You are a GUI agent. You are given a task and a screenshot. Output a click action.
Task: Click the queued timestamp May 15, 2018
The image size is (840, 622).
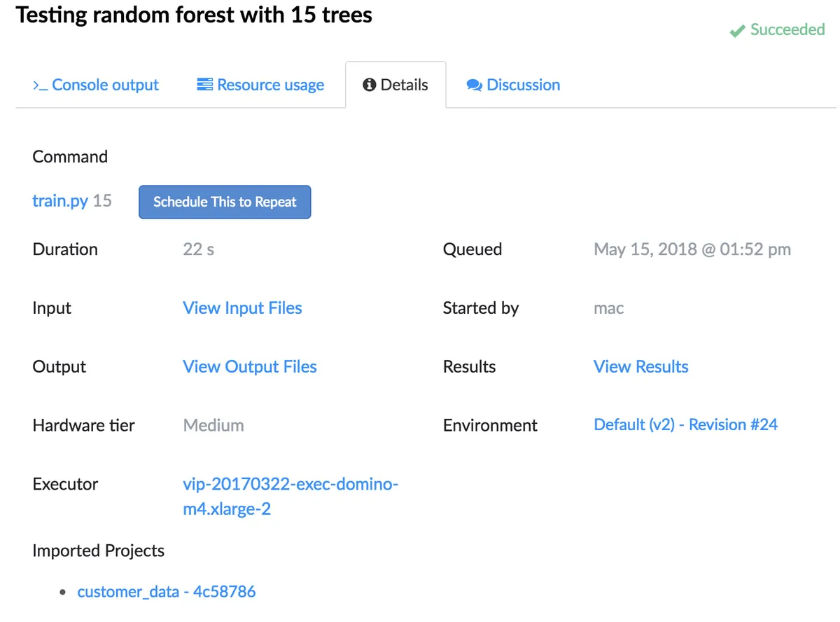[x=692, y=249]
